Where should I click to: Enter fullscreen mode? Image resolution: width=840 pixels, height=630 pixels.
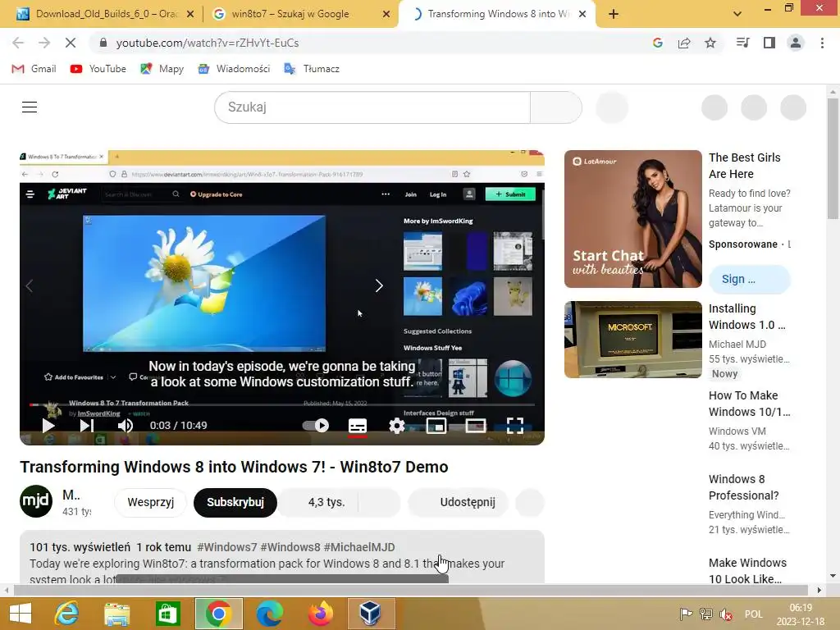pos(515,426)
